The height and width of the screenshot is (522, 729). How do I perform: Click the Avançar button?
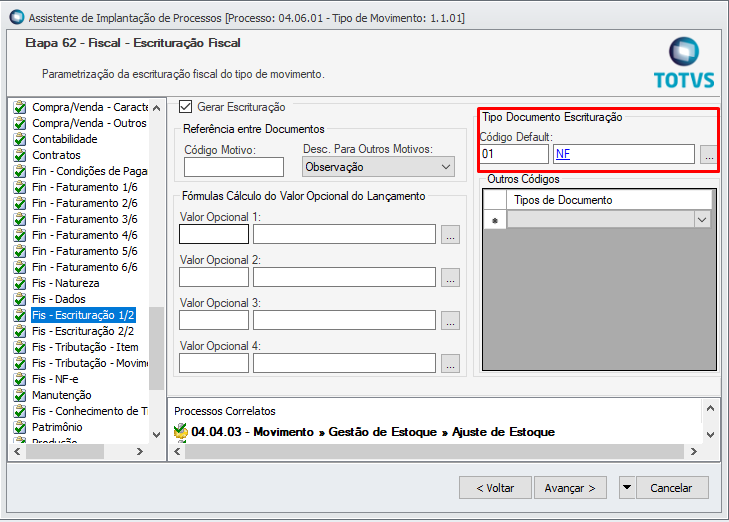pyautogui.click(x=570, y=488)
